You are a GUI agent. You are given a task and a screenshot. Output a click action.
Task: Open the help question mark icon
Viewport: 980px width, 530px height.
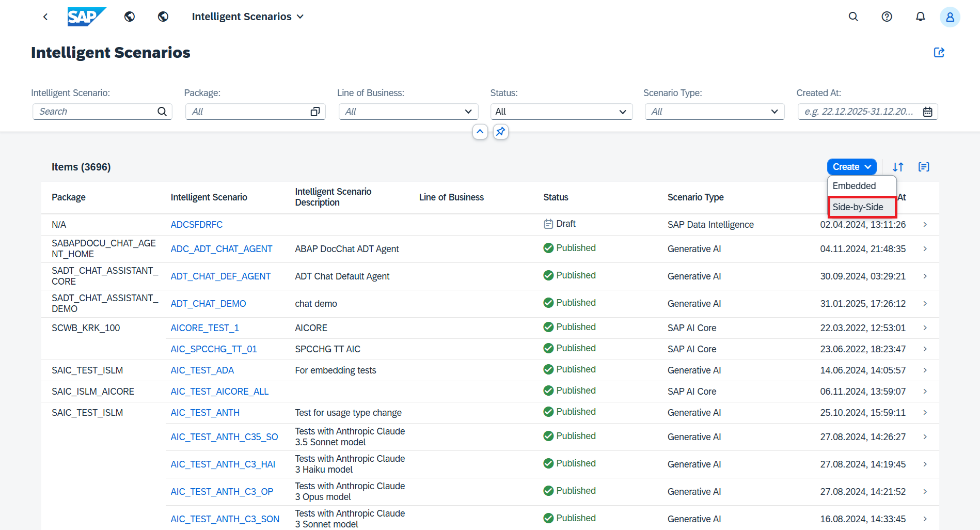click(887, 17)
